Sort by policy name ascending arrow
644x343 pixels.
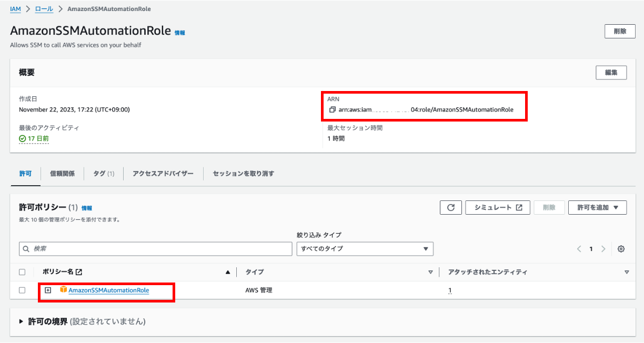[x=228, y=272]
